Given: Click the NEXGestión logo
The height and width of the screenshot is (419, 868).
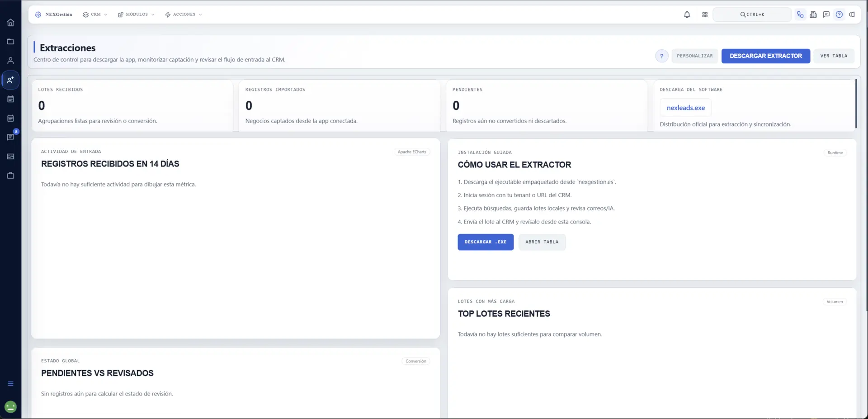Looking at the screenshot, I should coord(54,14).
